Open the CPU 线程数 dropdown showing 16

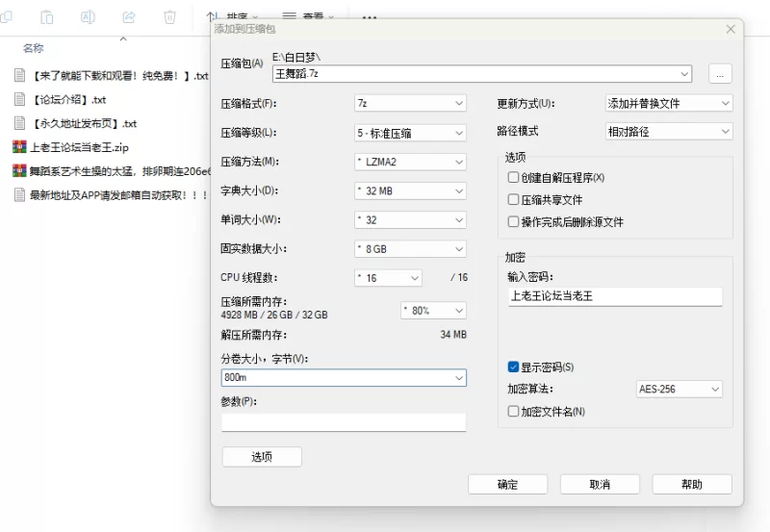point(388,278)
